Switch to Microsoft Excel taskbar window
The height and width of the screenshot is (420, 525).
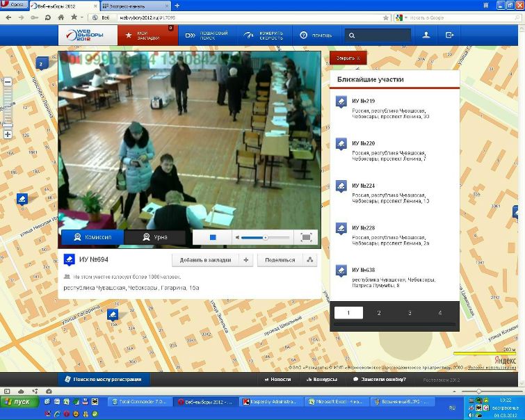pyautogui.click(x=336, y=402)
